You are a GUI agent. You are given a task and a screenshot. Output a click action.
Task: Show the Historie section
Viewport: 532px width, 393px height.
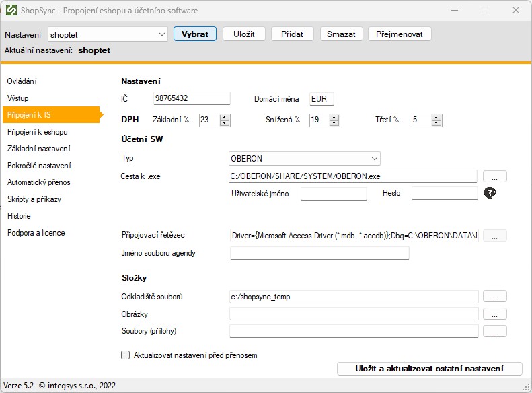[x=19, y=216]
